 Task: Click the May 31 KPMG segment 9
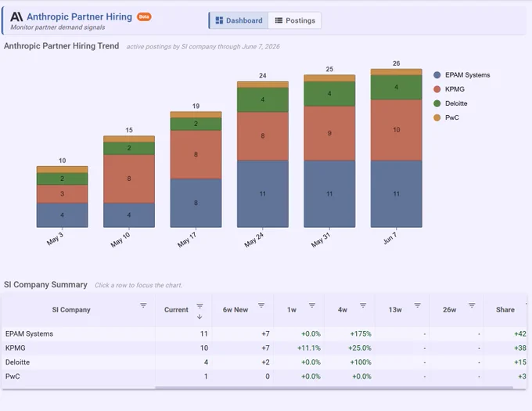(x=329, y=133)
